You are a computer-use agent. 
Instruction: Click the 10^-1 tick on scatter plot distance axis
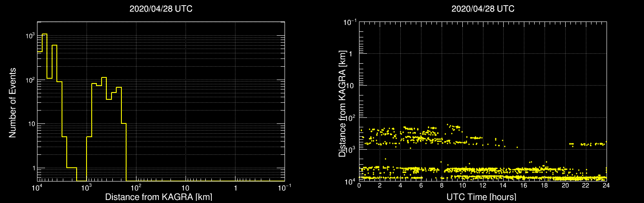351,22
